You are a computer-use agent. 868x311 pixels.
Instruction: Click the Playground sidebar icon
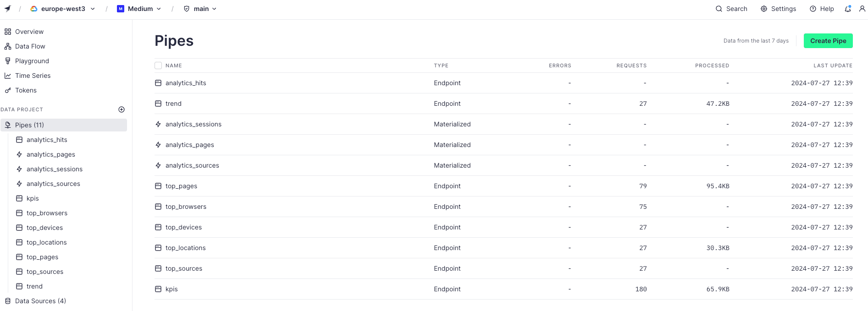click(8, 61)
